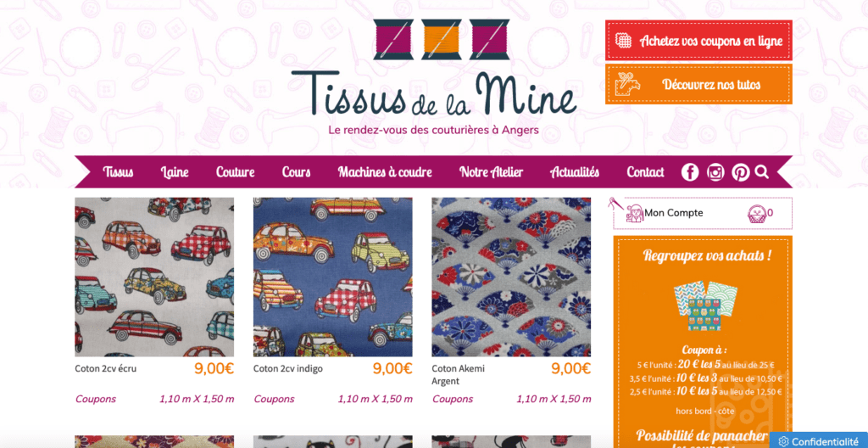Image resolution: width=868 pixels, height=448 pixels.
Task: Open the Pinterest icon in navbar
Action: pos(740,172)
